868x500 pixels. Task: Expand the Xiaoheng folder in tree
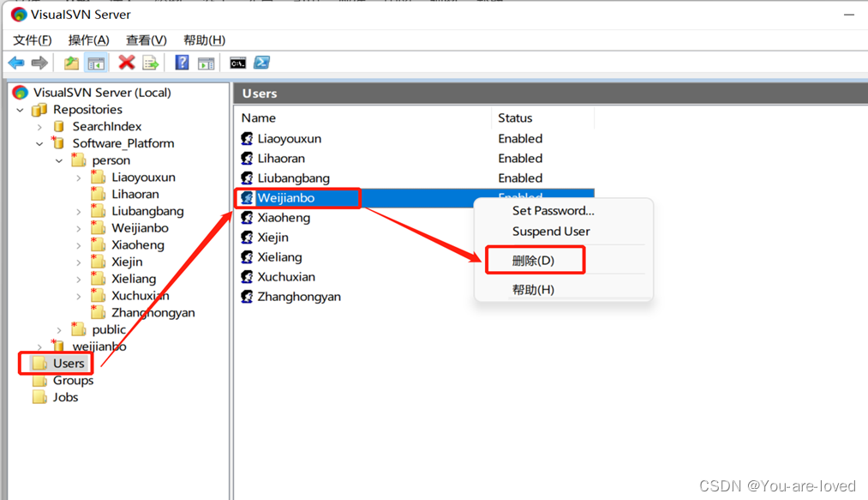79,245
